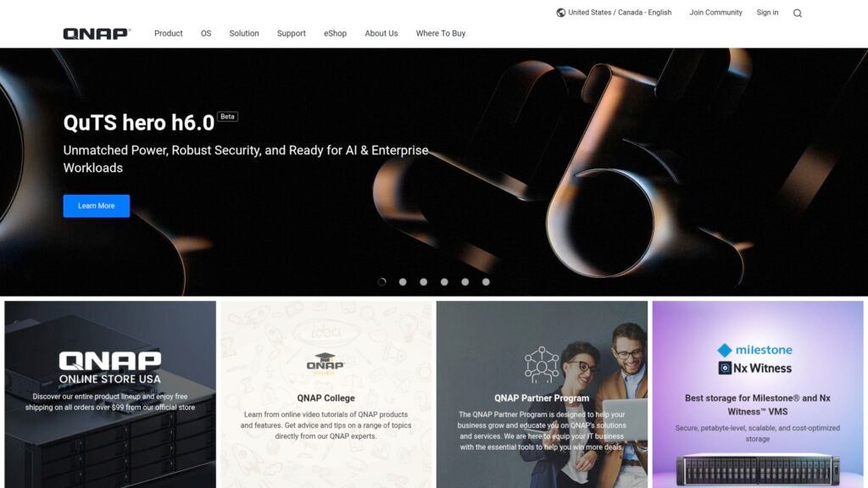Open the Product menu dropdown
The width and height of the screenshot is (868, 488).
[169, 33]
